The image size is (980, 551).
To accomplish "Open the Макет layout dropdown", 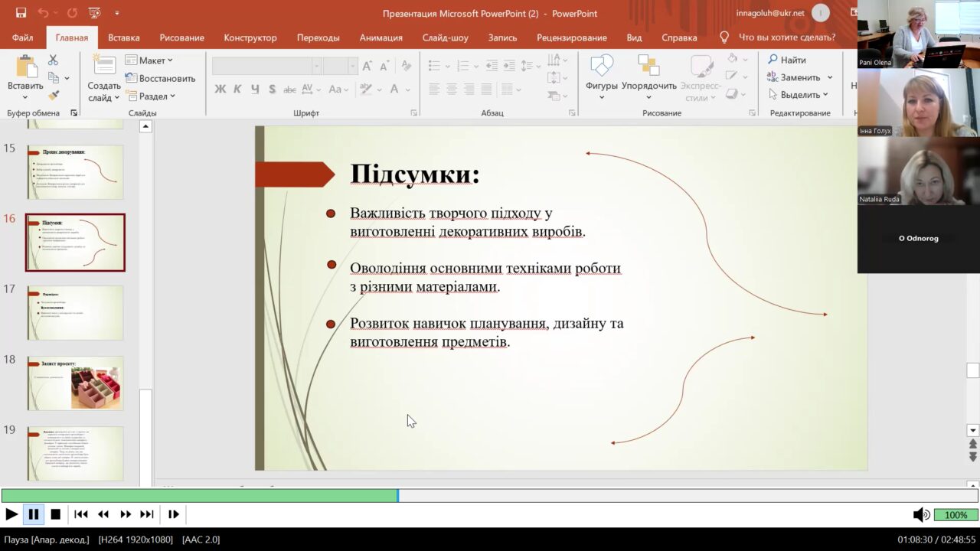I will pyautogui.click(x=149, y=60).
